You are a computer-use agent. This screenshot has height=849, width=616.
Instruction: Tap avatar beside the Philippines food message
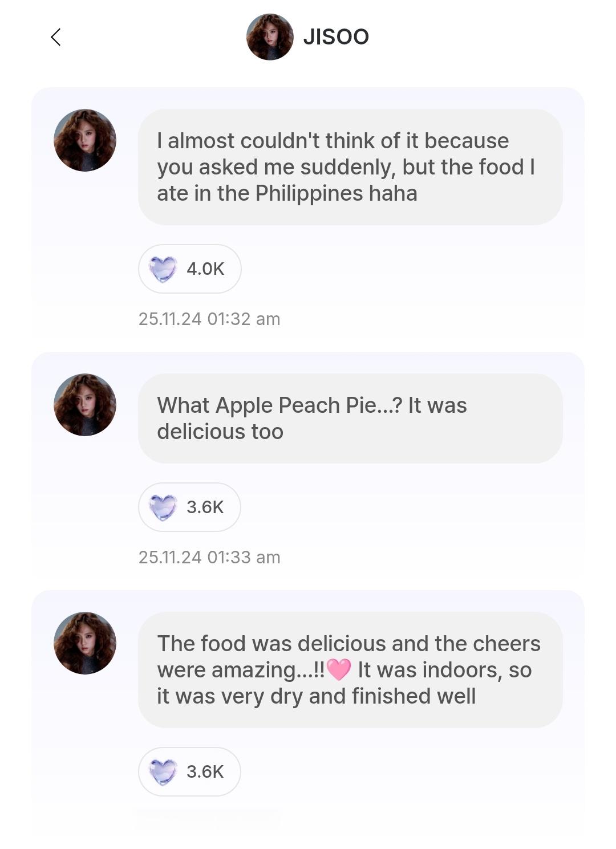point(85,140)
